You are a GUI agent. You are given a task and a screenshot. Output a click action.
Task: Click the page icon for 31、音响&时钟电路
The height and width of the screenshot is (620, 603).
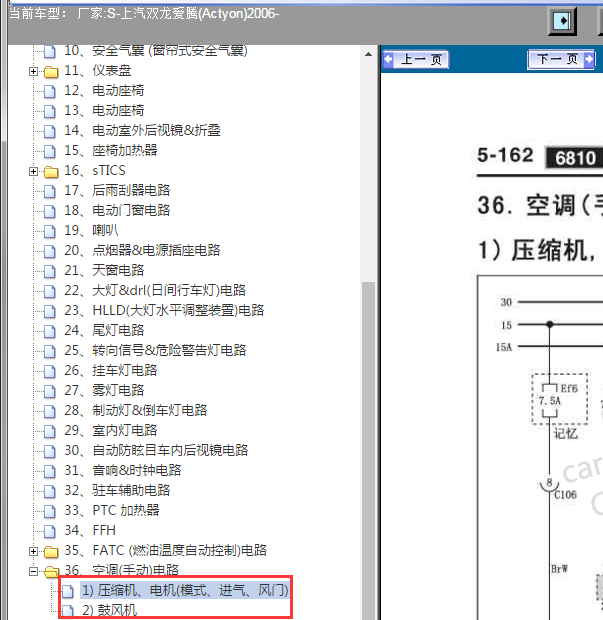tap(49, 471)
